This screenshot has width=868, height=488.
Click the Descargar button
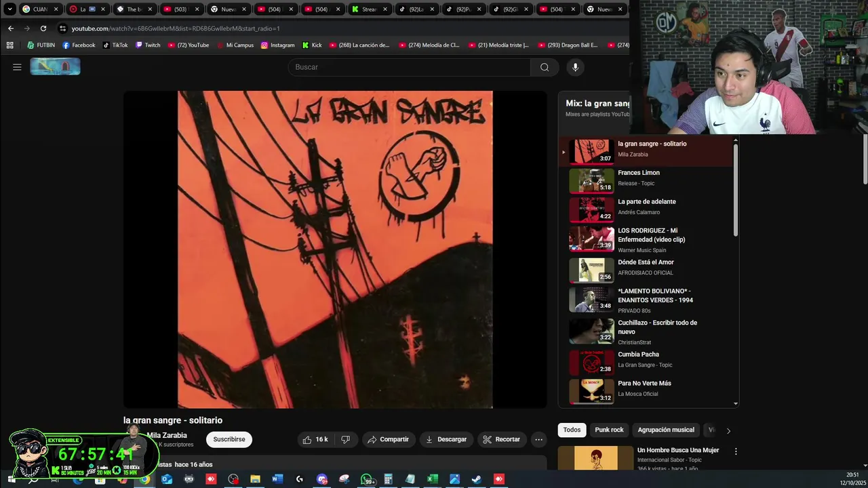pyautogui.click(x=446, y=439)
